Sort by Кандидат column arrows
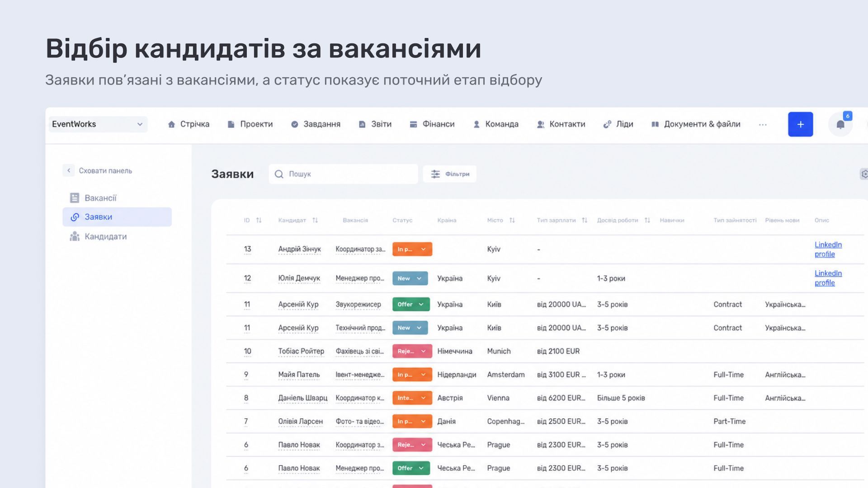This screenshot has height=488, width=868. pos(315,220)
